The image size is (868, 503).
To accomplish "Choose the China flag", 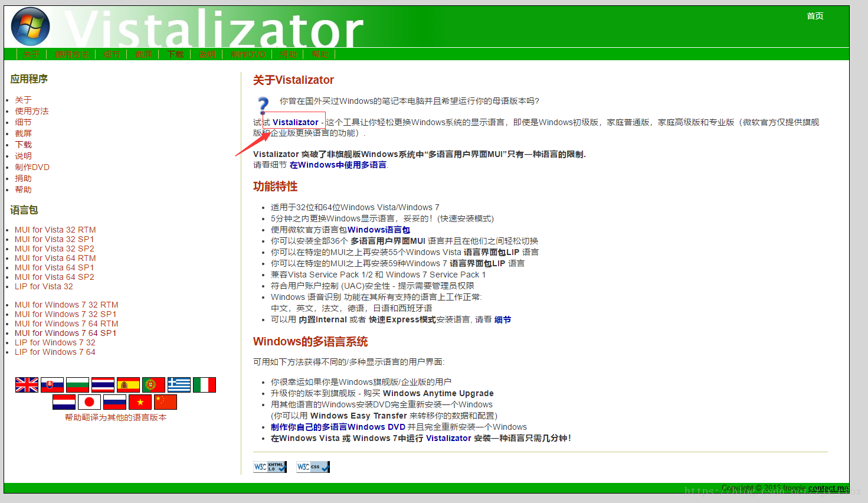I will click(165, 402).
